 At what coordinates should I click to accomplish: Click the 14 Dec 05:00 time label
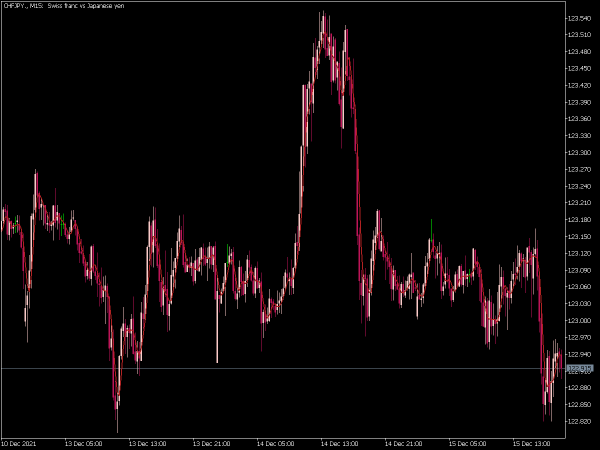point(275,444)
